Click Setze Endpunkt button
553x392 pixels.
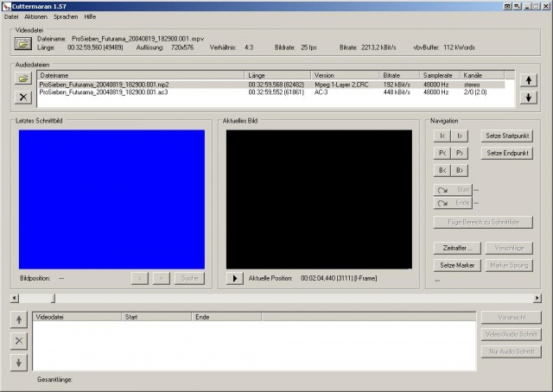tap(507, 153)
